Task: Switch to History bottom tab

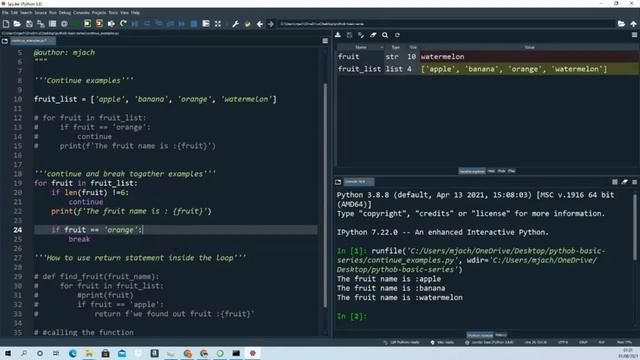Action: click(x=501, y=335)
